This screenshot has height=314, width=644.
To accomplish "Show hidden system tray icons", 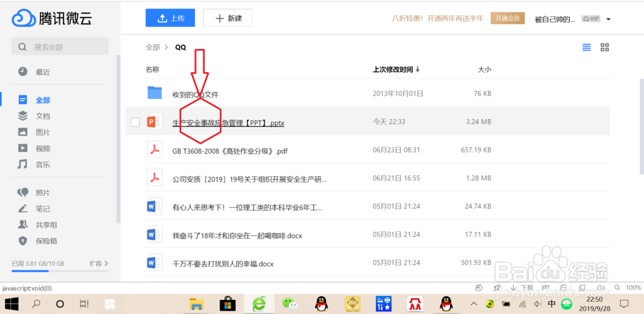I will (473, 304).
